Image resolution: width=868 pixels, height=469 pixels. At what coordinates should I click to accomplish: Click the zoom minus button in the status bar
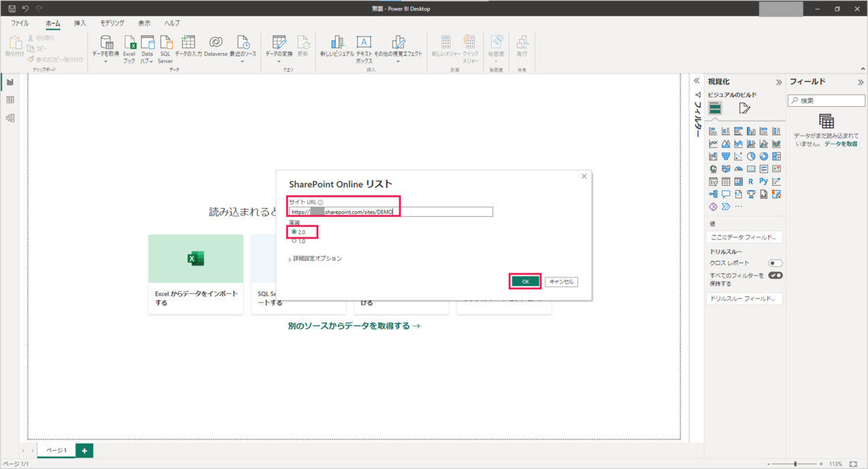767,463
